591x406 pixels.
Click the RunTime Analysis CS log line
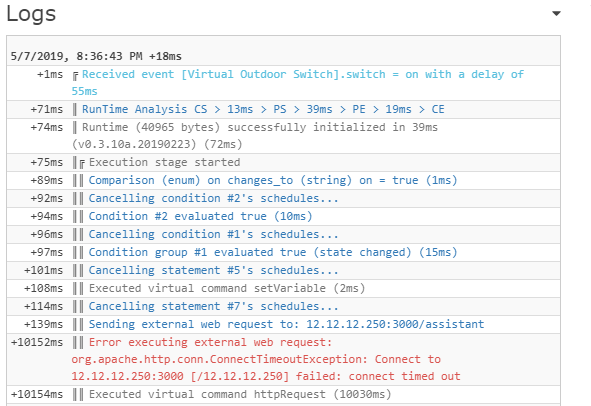pos(263,109)
